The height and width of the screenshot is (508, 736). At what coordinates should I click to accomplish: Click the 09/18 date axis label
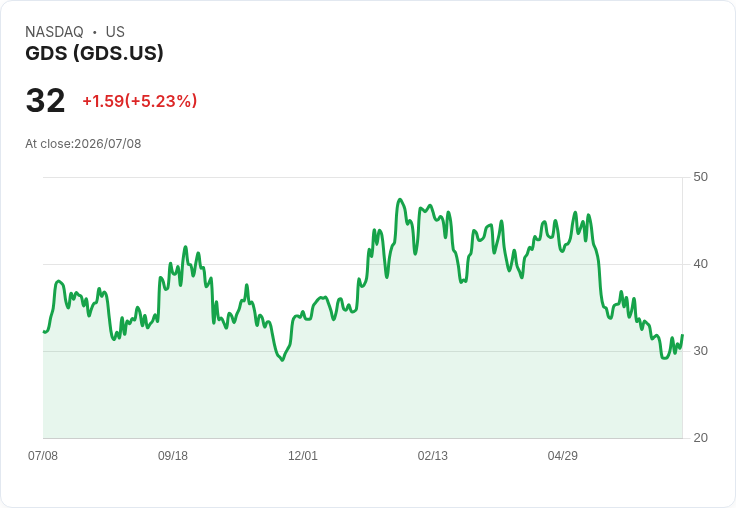173,456
